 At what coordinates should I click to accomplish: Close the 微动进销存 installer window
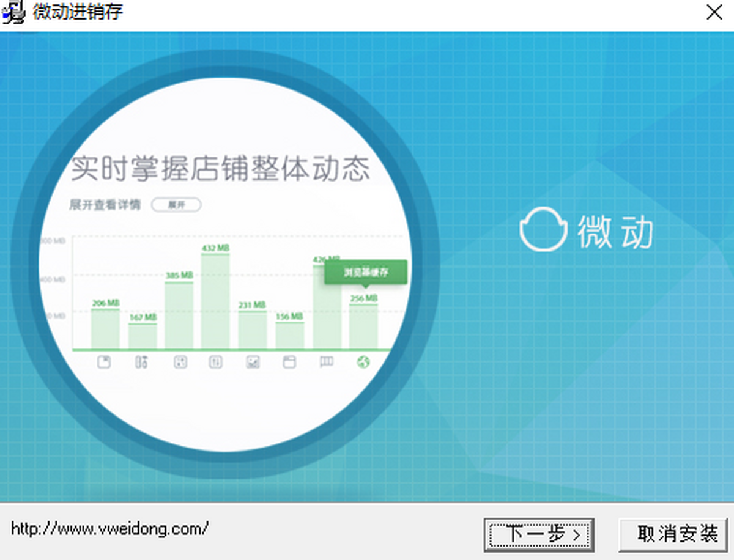tap(714, 12)
